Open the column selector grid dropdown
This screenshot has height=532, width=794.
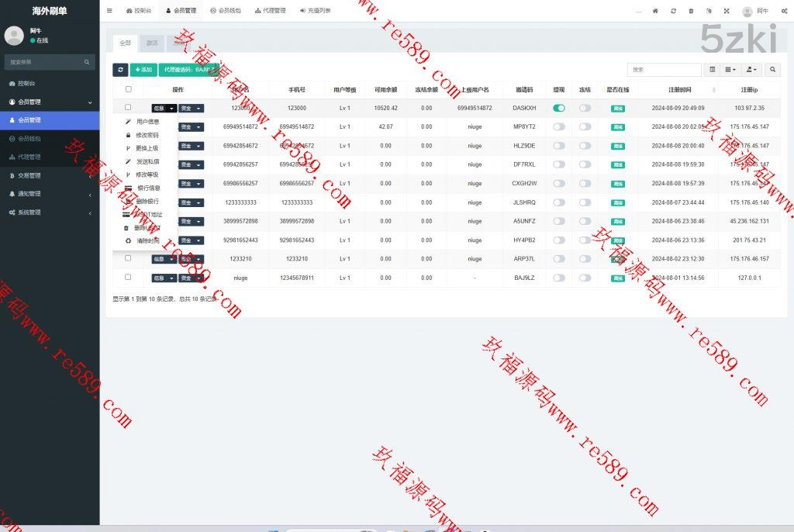pos(731,70)
